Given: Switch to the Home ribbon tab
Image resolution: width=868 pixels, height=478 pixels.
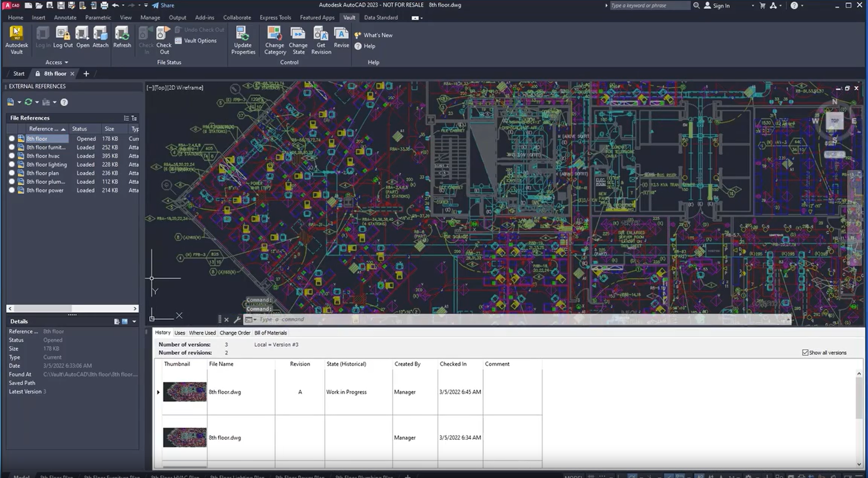Looking at the screenshot, I should 15,18.
